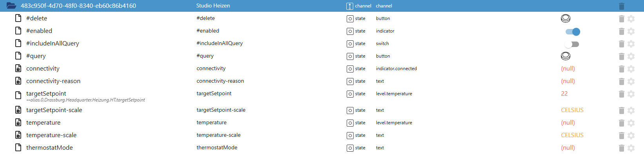Open settings gear for #query row
The image size is (644, 154).
[631, 56]
